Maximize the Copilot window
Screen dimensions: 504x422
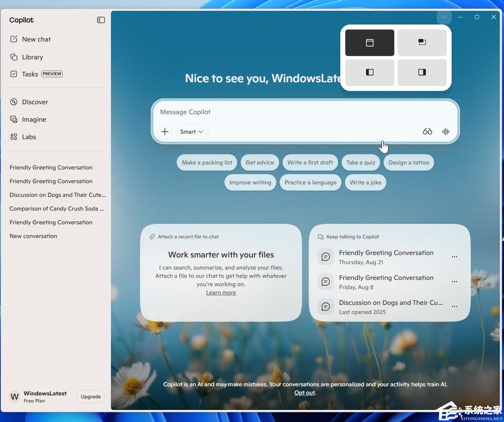477,17
